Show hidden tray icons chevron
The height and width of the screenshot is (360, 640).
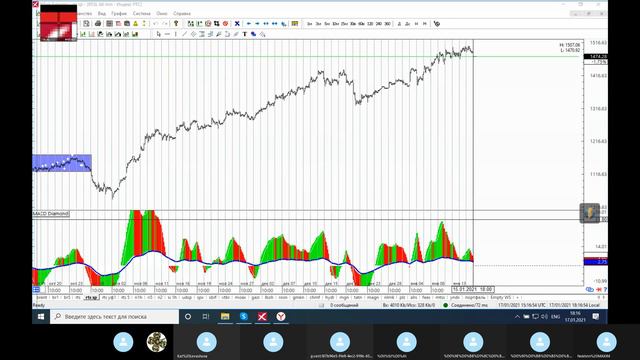[x=517, y=317]
